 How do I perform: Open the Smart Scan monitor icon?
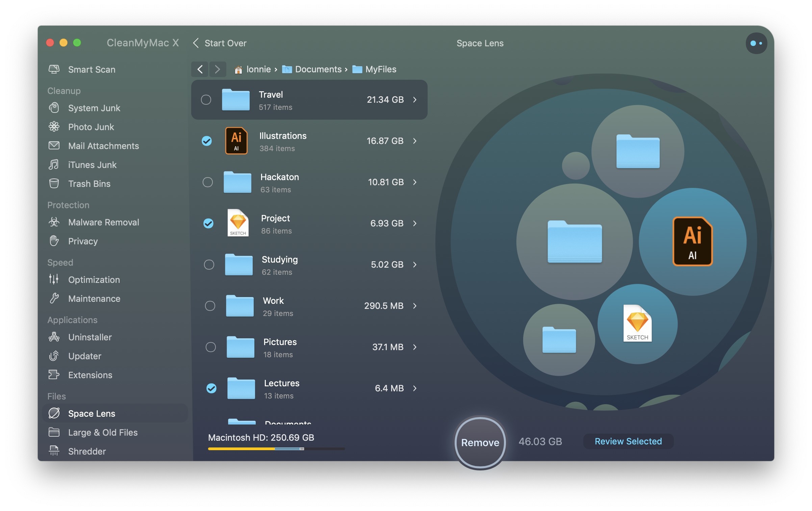[54, 69]
